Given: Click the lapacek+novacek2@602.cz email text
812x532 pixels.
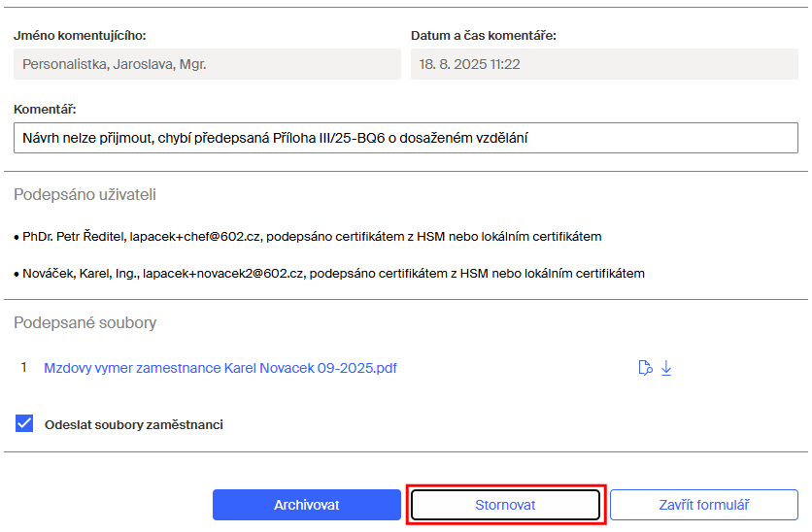Looking at the screenshot, I should (223, 273).
